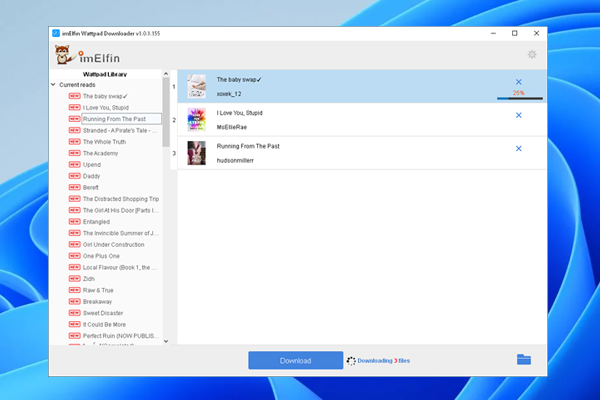Open the settings gear icon
This screenshot has width=600, height=400.
click(532, 55)
